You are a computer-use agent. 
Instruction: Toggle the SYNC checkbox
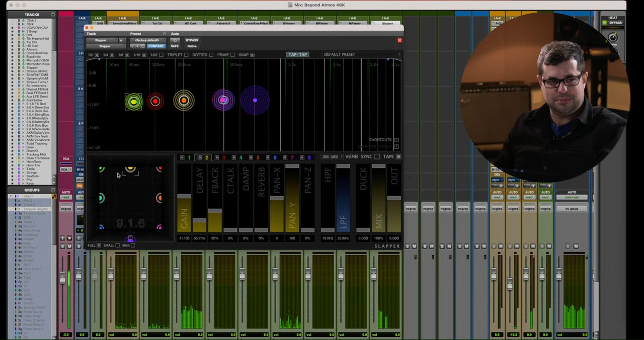[377, 157]
